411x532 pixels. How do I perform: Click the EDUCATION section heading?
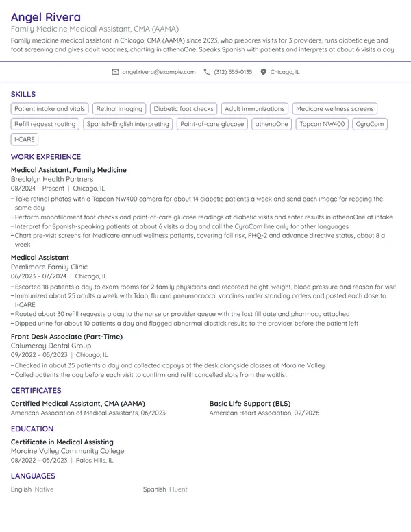(x=32, y=428)
